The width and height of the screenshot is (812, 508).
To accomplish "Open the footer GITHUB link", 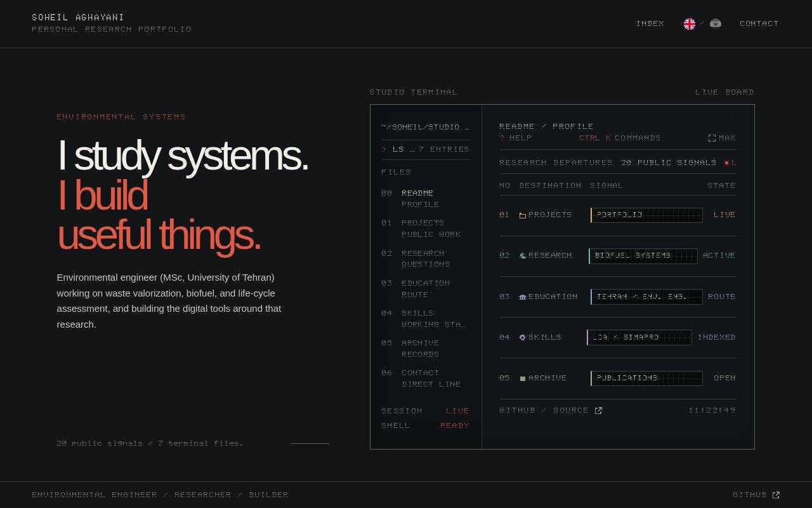I will click(x=756, y=495).
